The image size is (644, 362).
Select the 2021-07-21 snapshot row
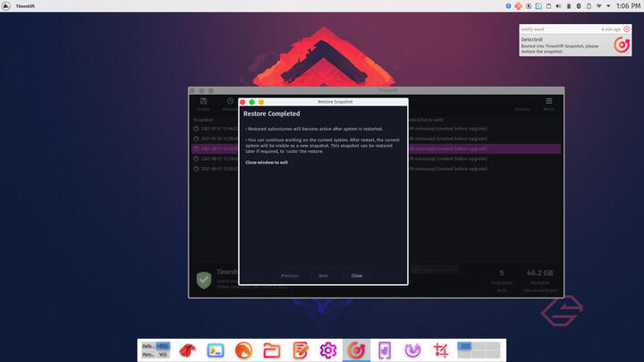[377, 129]
